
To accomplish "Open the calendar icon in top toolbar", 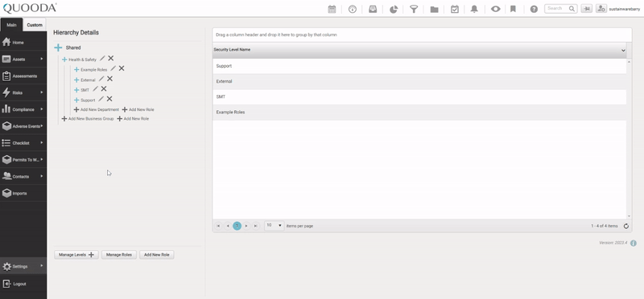I will (x=332, y=9).
